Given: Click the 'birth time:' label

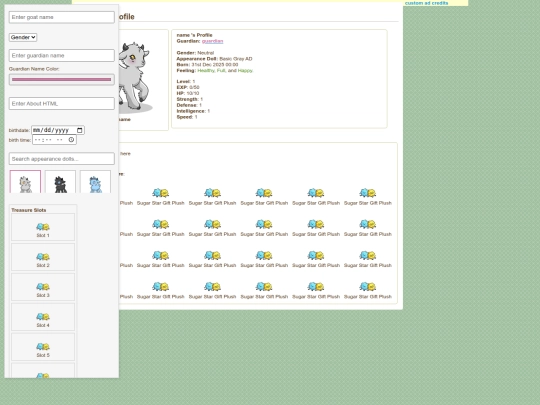Looking at the screenshot, I should click(20, 140).
